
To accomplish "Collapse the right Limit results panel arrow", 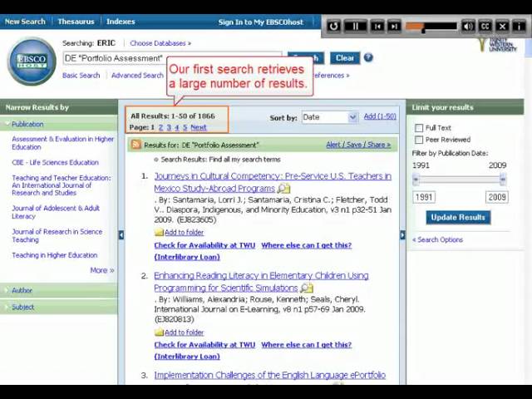I will [x=402, y=234].
